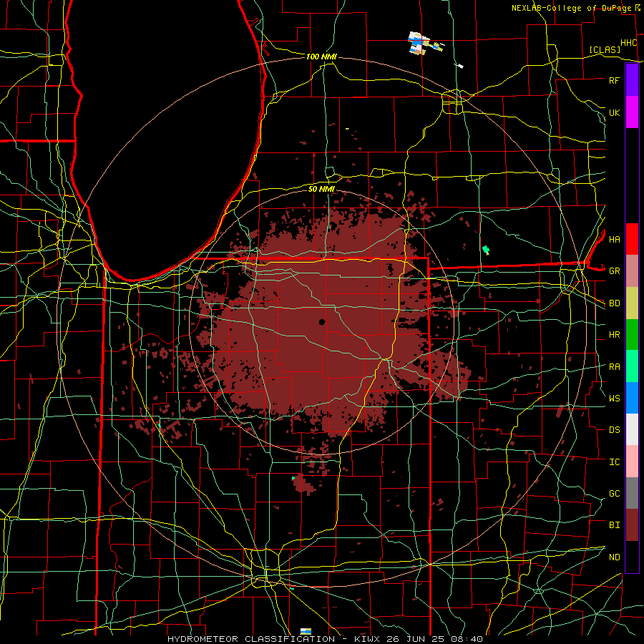Image resolution: width=644 pixels, height=644 pixels.
Task: Click the small green RA echo east of radar
Action: click(x=486, y=249)
